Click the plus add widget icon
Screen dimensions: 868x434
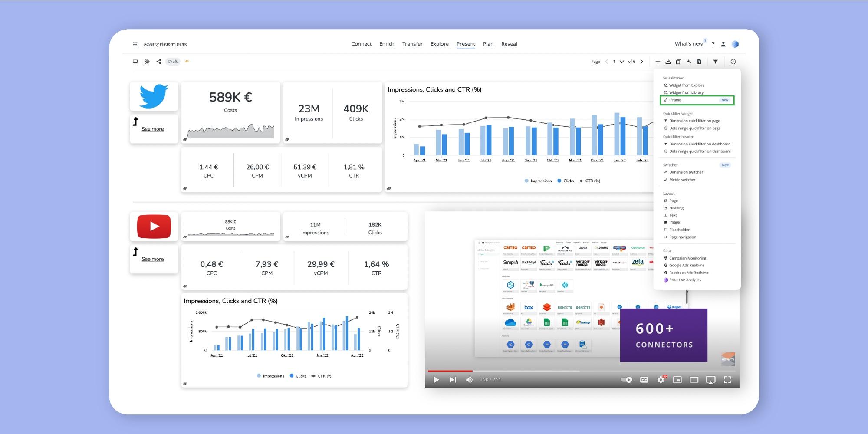pyautogui.click(x=658, y=62)
